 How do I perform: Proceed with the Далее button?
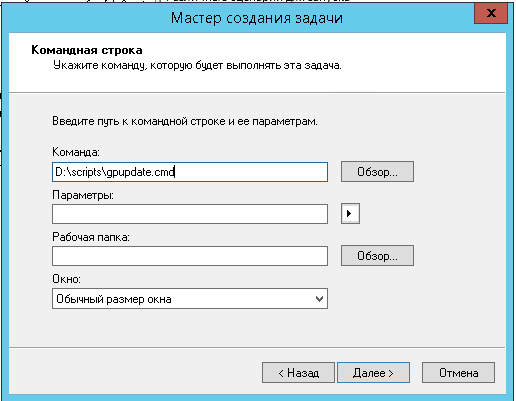tap(373, 373)
